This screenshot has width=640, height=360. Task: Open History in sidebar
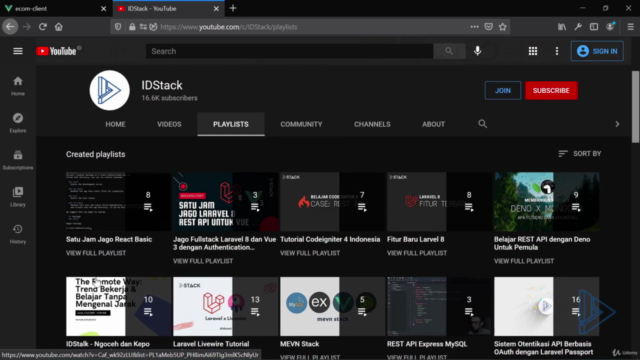[x=18, y=234]
